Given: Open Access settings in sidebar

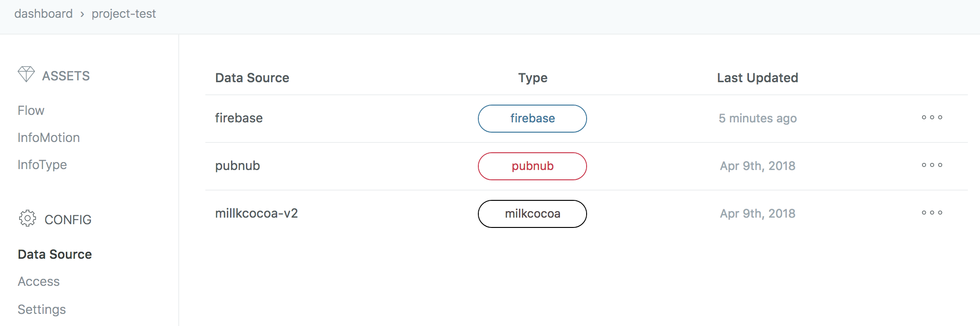Looking at the screenshot, I should pos(39,282).
